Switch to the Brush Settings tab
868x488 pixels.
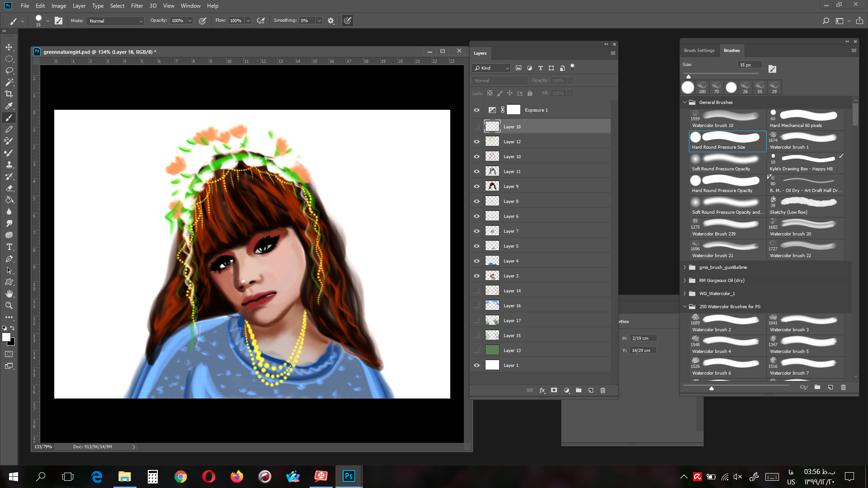699,51
